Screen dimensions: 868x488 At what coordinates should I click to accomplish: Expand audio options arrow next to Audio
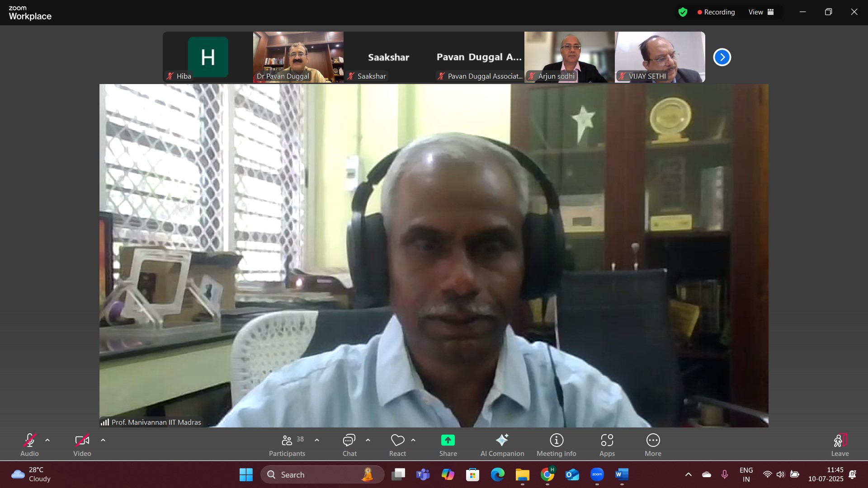click(47, 440)
